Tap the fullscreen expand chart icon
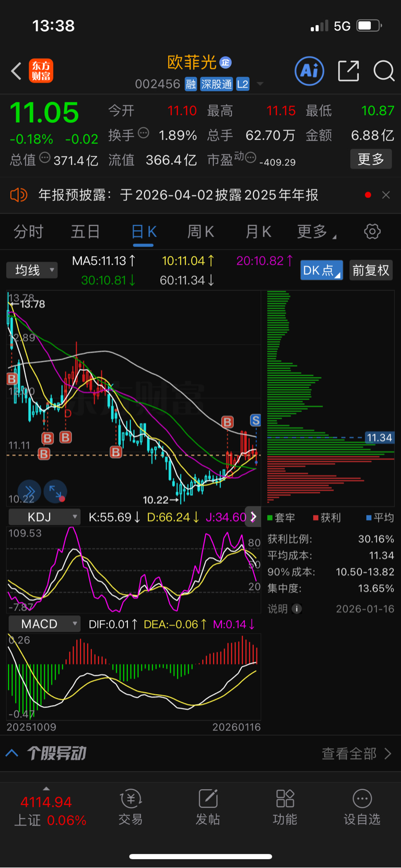 (55, 491)
